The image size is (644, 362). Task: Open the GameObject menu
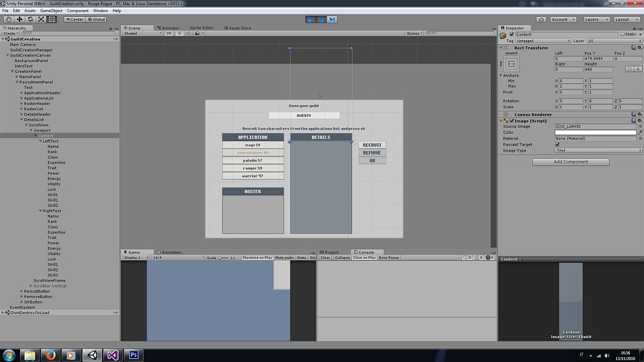tap(50, 11)
